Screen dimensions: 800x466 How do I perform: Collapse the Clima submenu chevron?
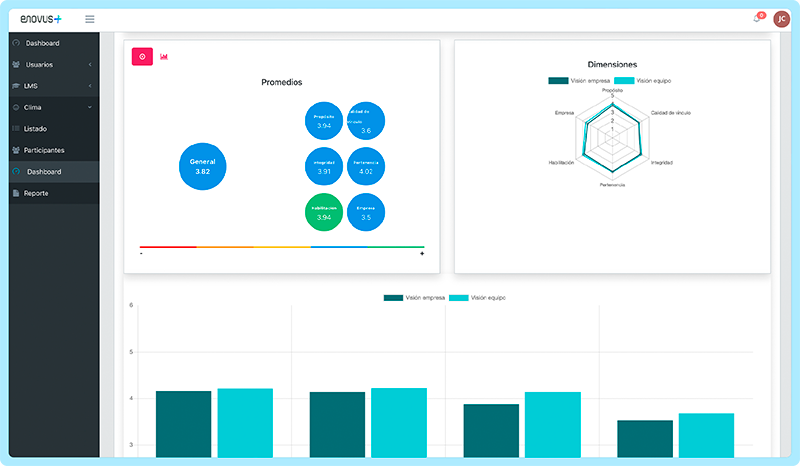pyautogui.click(x=90, y=107)
